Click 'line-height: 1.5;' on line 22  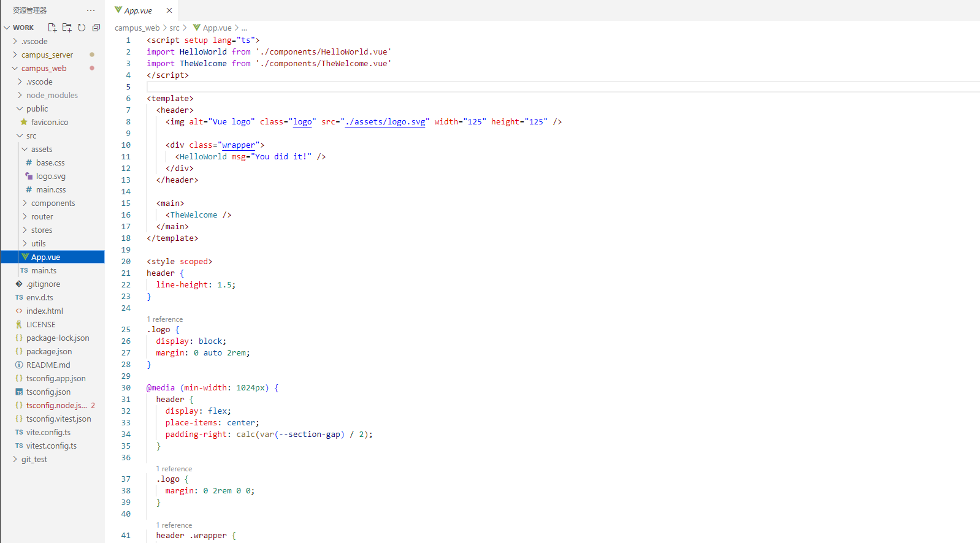pyautogui.click(x=196, y=285)
